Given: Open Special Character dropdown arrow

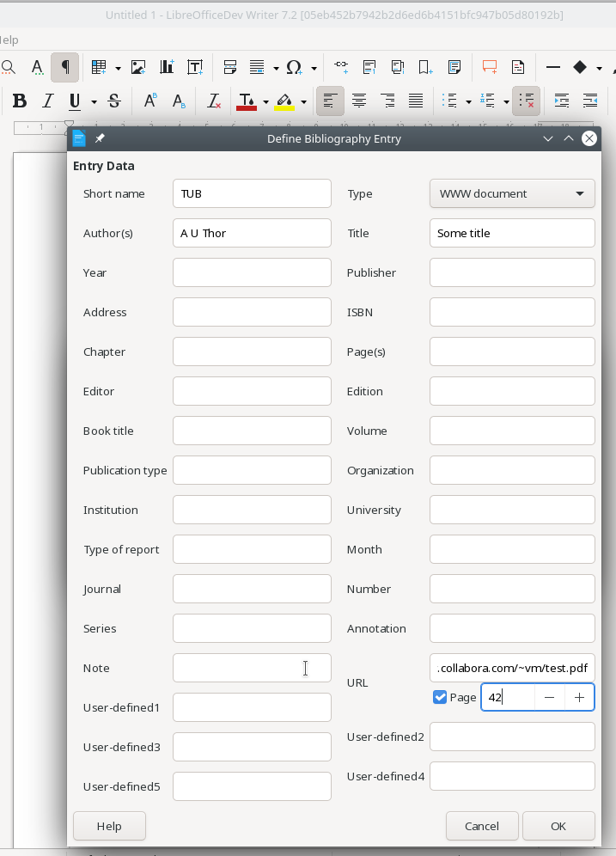Looking at the screenshot, I should pos(314,68).
